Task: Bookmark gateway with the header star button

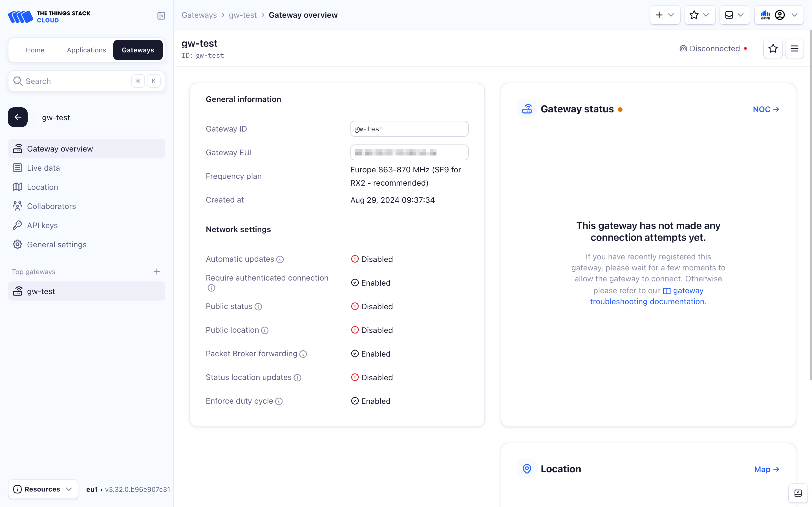Action: pos(773,49)
